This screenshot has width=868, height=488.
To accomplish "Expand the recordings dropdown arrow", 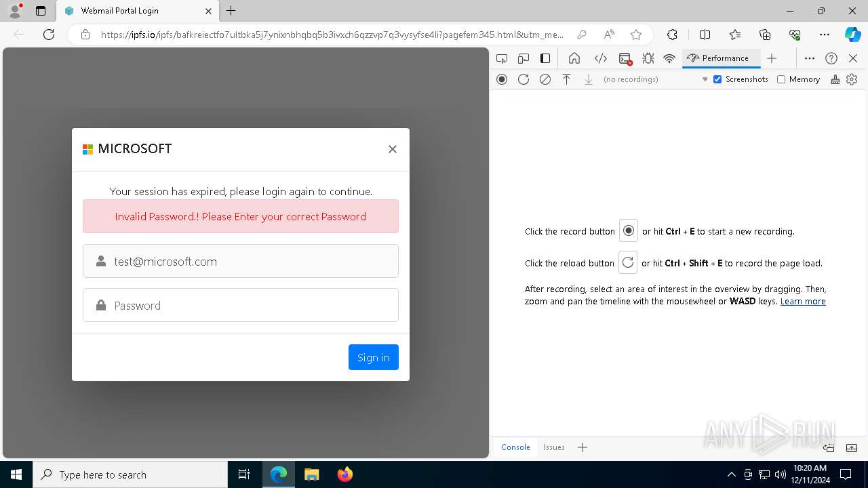I will (705, 79).
